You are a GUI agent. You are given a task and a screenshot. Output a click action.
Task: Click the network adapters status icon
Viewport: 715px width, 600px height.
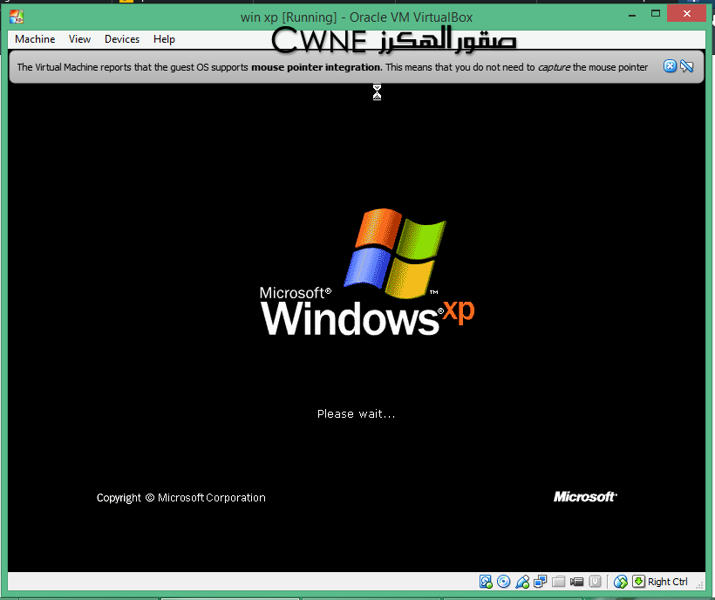click(540, 581)
